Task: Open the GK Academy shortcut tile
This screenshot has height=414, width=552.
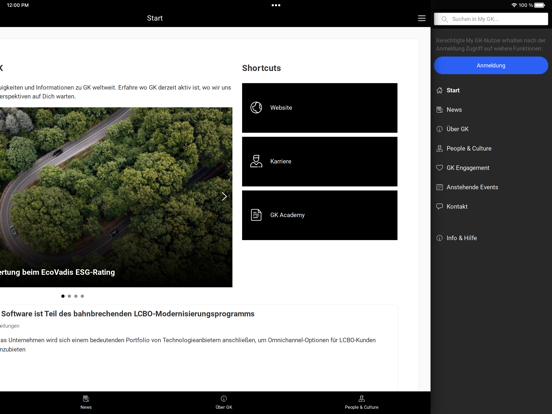Action: [320, 215]
